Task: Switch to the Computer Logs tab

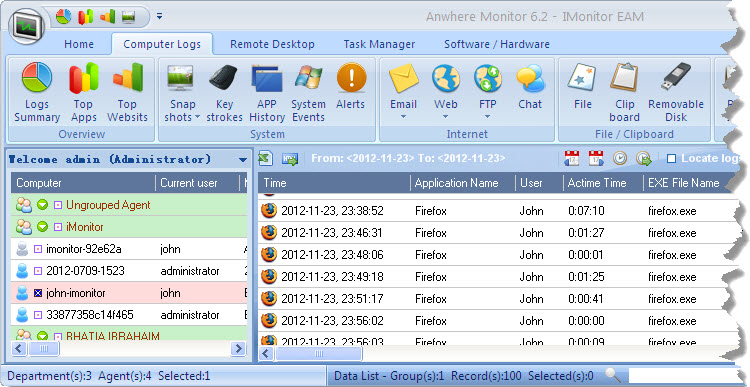Action: pyautogui.click(x=162, y=44)
